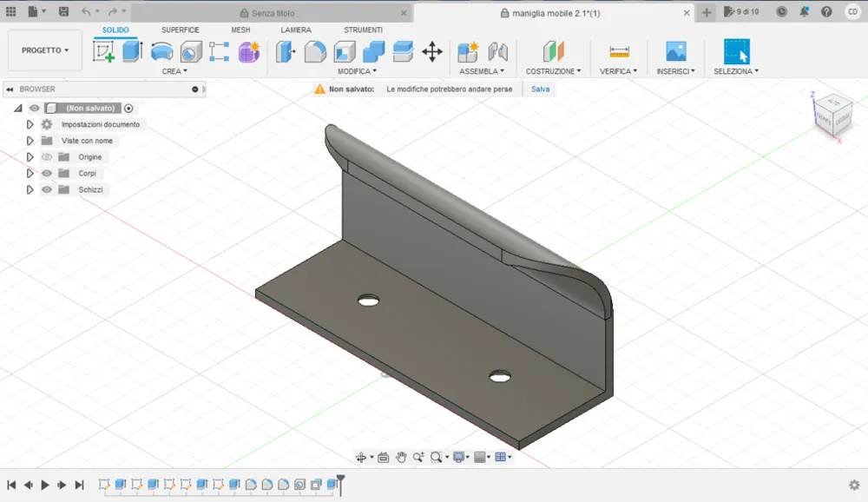868x502 pixels.
Task: Choose the Revolve tool icon
Action: (161, 52)
